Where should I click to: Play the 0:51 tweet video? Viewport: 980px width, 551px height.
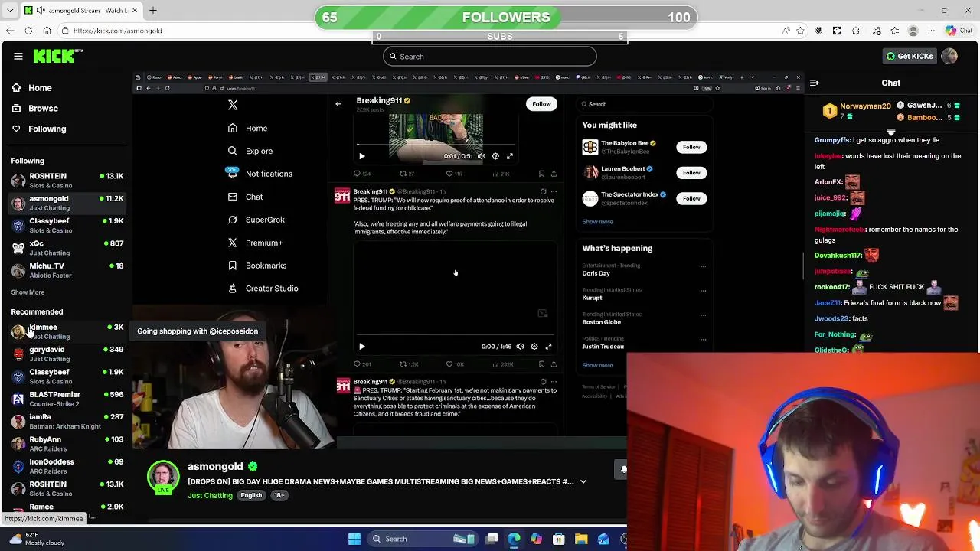[362, 156]
